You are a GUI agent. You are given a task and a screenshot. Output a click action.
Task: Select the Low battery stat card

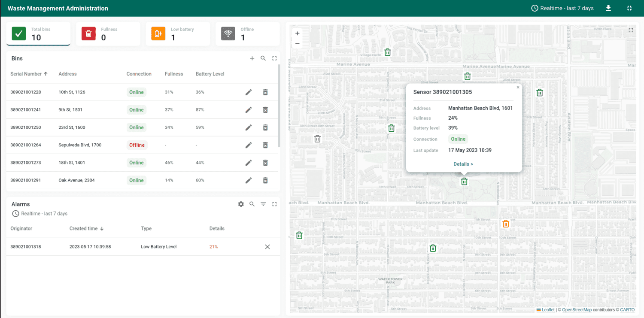pyautogui.click(x=178, y=33)
